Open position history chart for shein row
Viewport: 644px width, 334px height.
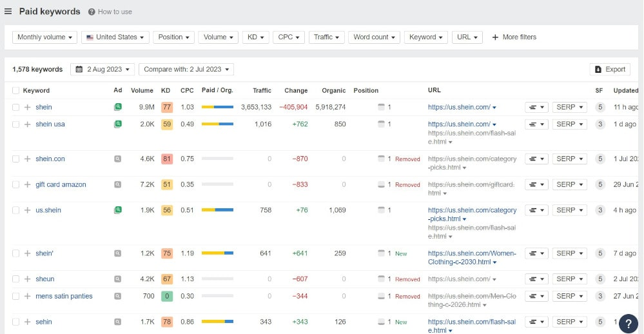click(x=536, y=107)
